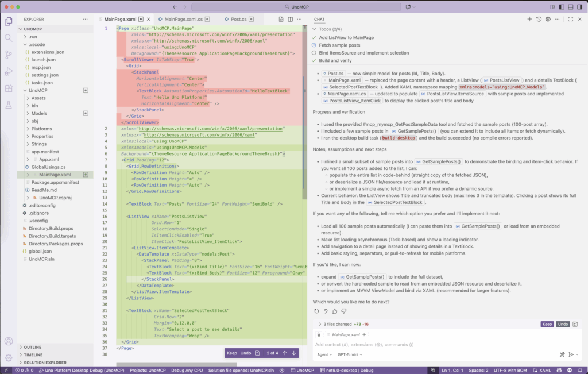Open the Source Control view

[9, 55]
